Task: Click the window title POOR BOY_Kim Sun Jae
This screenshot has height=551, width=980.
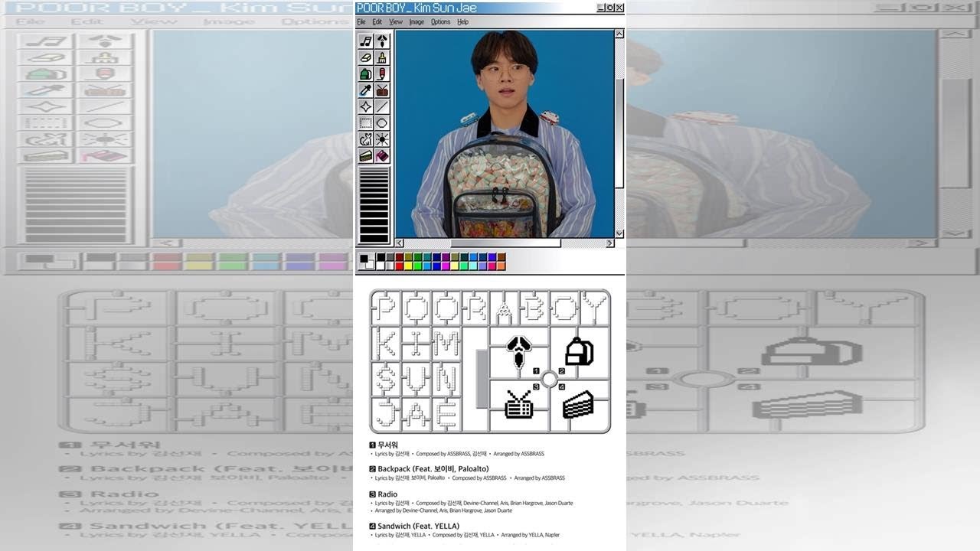Action: pyautogui.click(x=416, y=8)
